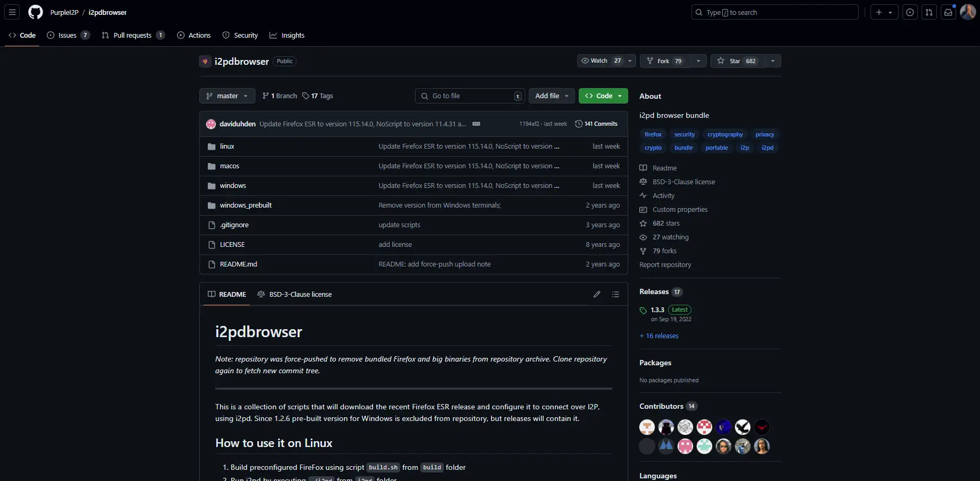Switch to the Pull requests tab
The height and width of the screenshot is (481, 980).
(133, 35)
